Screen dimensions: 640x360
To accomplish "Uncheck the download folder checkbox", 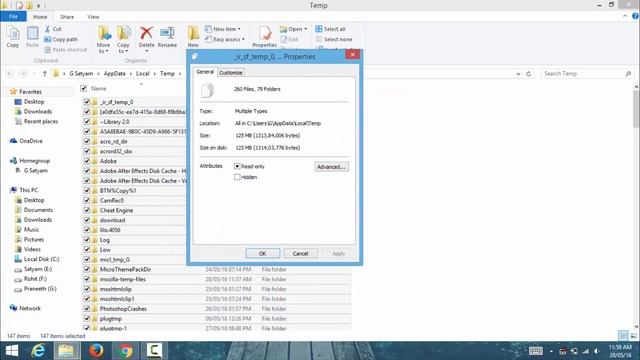I will [87, 220].
